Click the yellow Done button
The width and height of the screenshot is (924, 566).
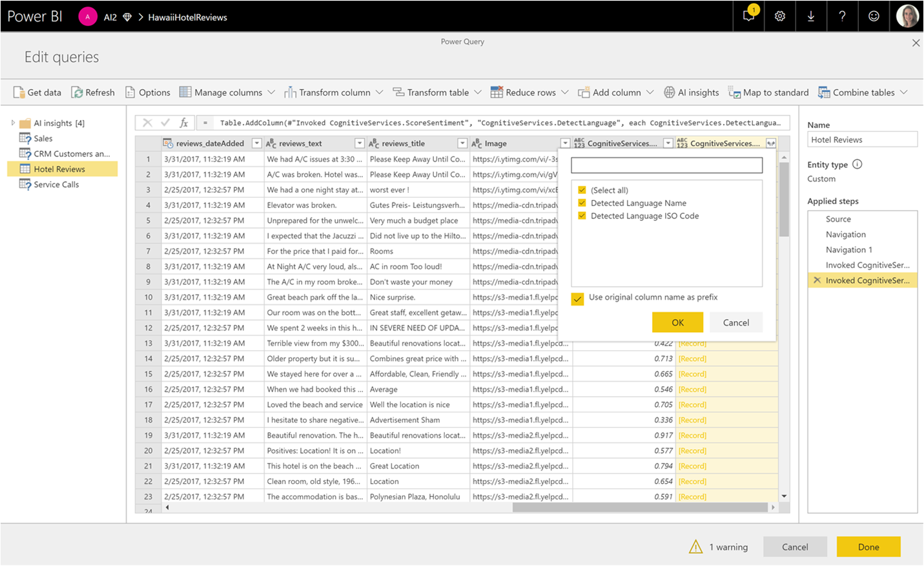[x=868, y=547]
